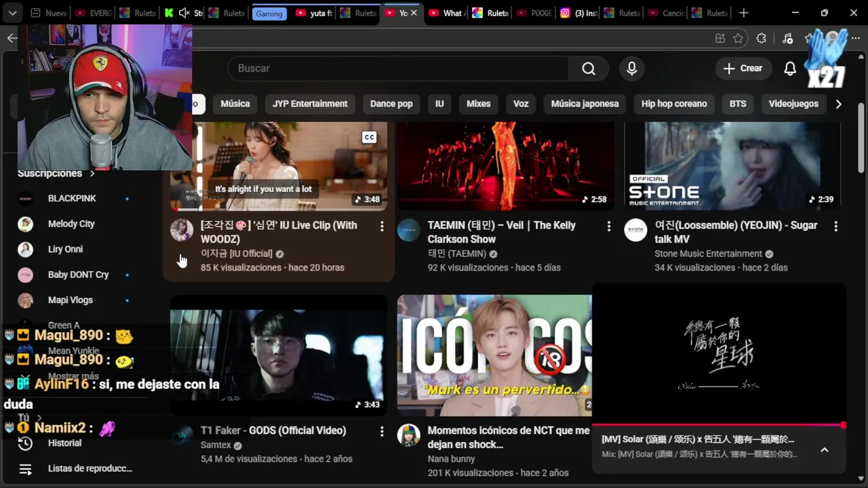Click the Listas de reproducción playlist icon
The image size is (868, 488).
[x=25, y=469]
